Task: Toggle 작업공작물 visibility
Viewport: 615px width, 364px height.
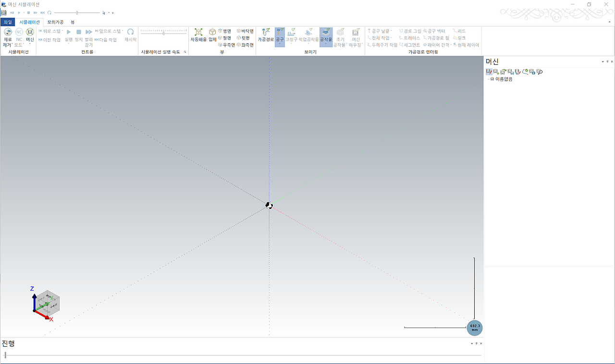Action: [x=309, y=37]
